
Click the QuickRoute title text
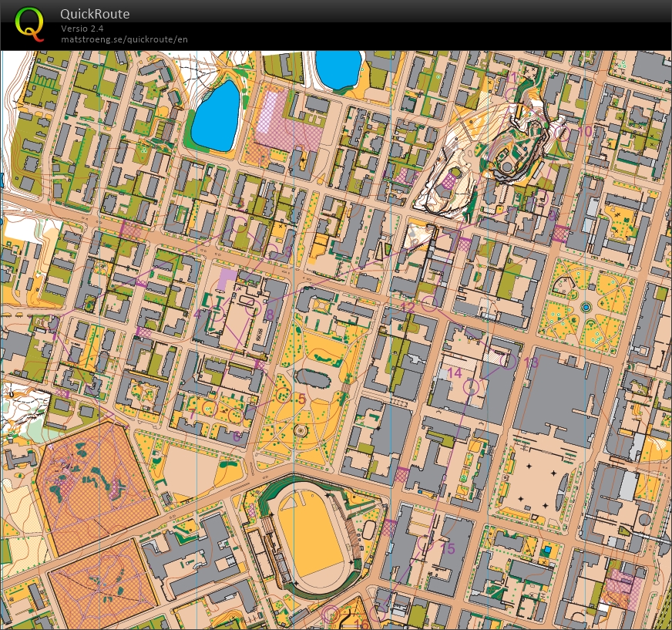click(95, 14)
